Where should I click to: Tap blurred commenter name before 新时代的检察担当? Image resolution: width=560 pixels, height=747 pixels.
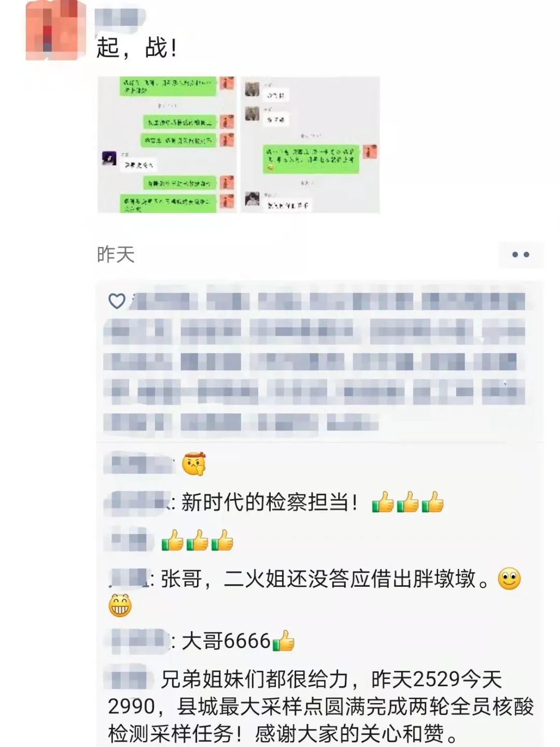click(136, 503)
